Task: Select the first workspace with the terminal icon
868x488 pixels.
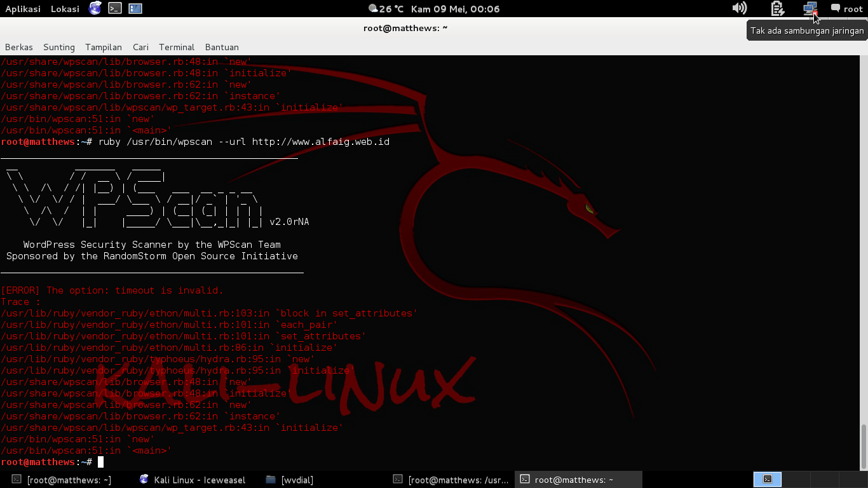Action: click(x=768, y=480)
